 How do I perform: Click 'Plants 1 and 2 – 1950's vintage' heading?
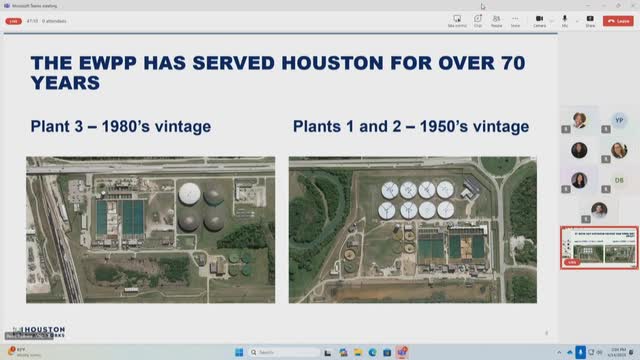pos(411,127)
